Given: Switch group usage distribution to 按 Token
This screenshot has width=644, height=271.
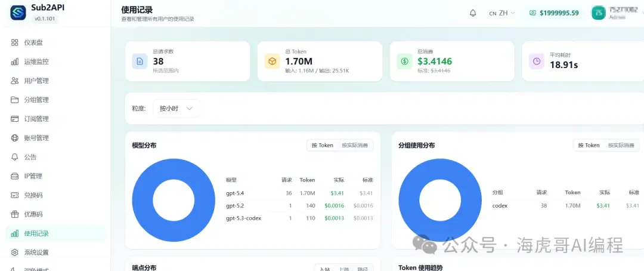Looking at the screenshot, I should [x=589, y=145].
